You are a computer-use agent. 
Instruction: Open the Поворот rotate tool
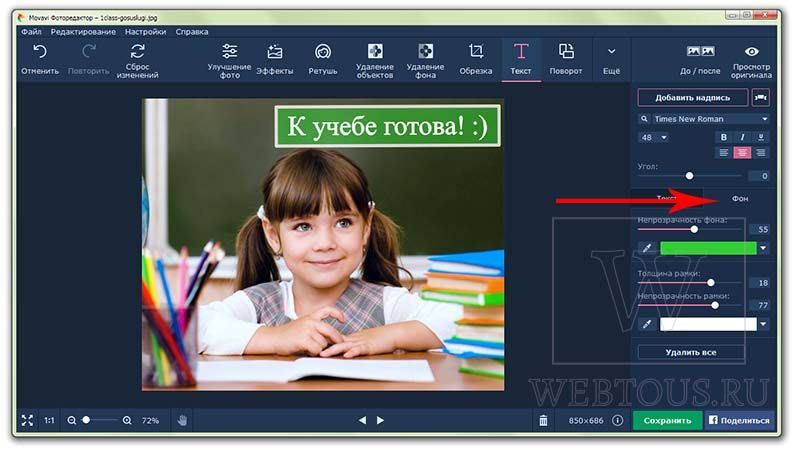[565, 59]
